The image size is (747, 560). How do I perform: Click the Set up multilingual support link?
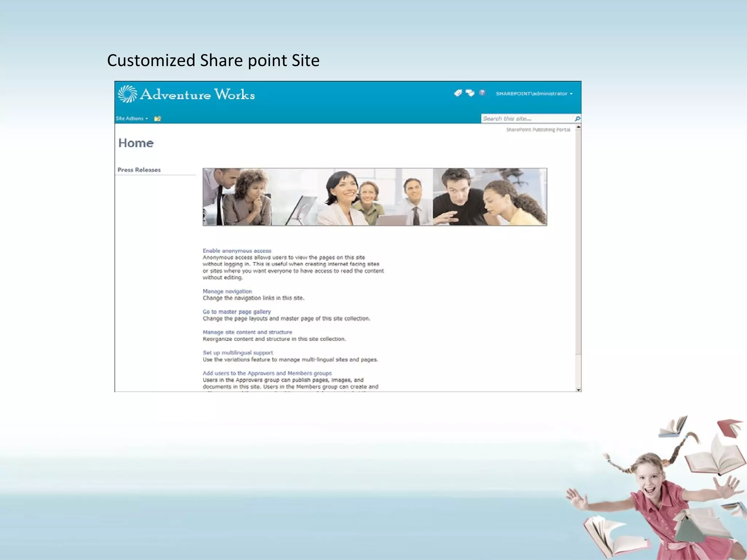pos(238,353)
